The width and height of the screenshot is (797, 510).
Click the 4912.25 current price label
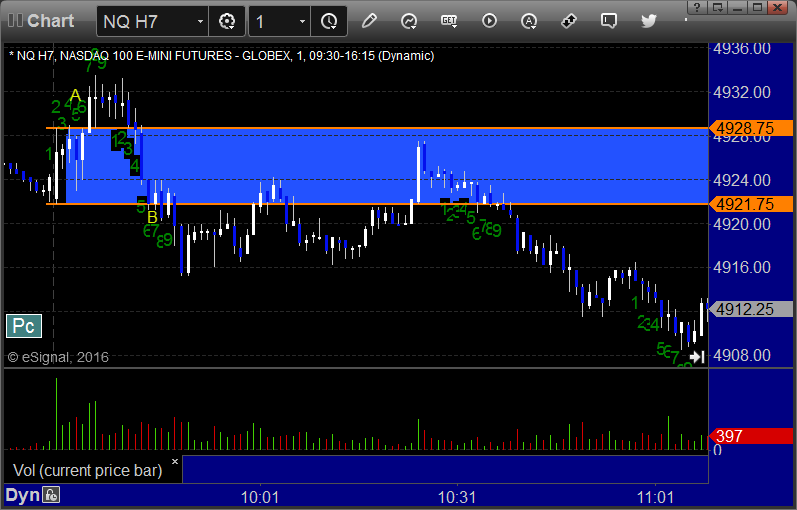click(x=751, y=309)
